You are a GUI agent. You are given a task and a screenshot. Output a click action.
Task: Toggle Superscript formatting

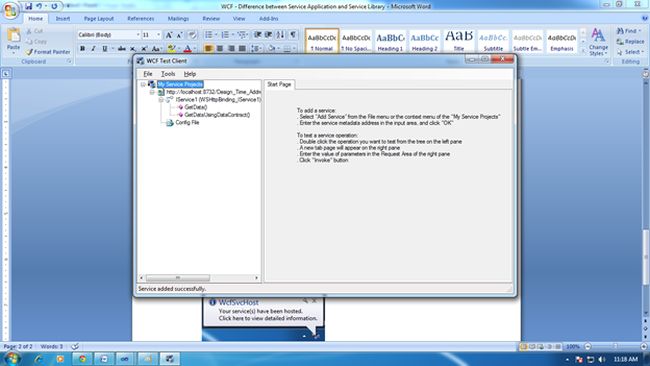(x=144, y=48)
